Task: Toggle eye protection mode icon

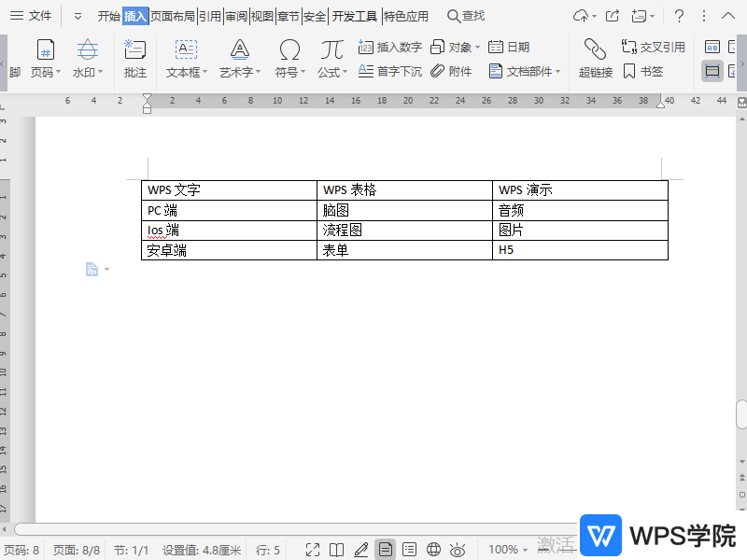Action: click(458, 550)
